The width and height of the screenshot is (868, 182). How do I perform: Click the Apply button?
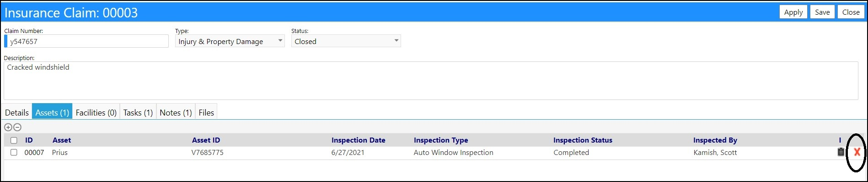coord(793,12)
